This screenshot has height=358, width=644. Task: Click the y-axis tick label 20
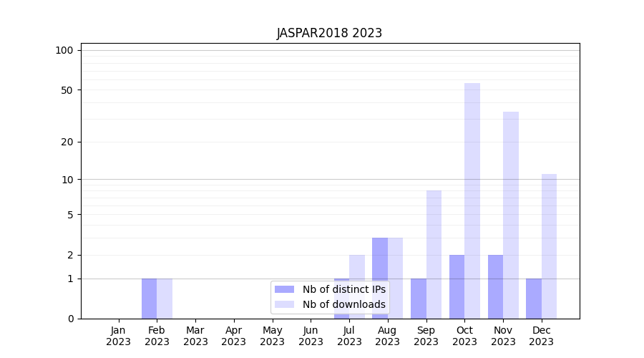[67, 142]
